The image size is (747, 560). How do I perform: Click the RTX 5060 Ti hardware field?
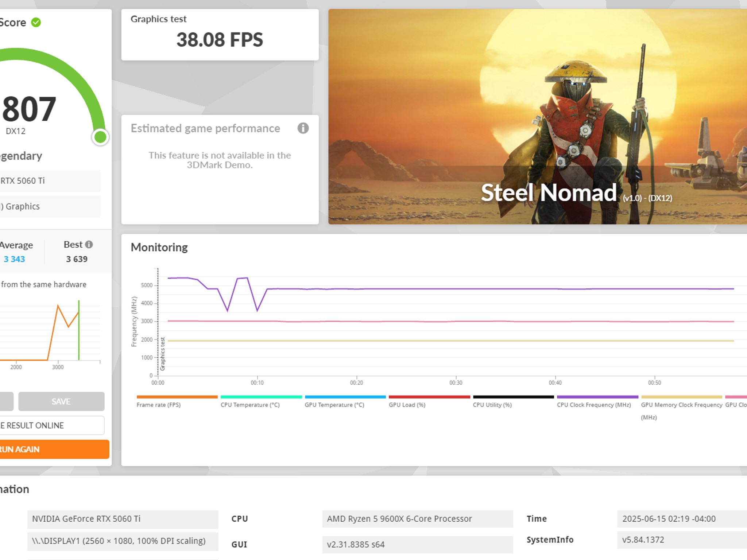pos(50,181)
